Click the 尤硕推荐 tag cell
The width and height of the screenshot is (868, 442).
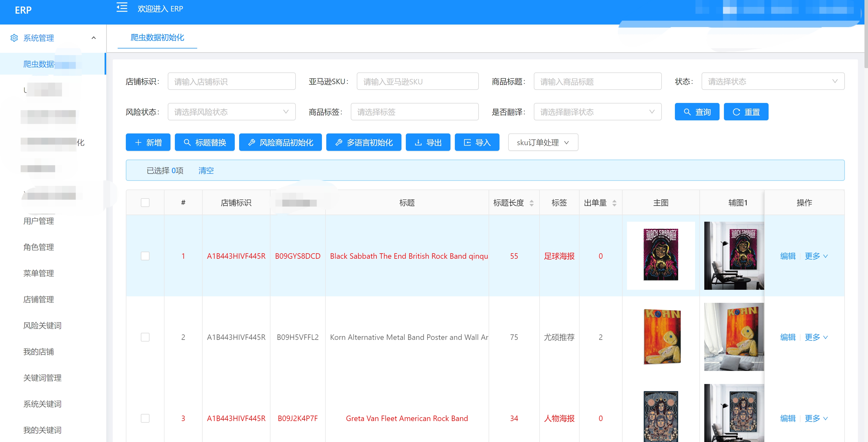[559, 337]
